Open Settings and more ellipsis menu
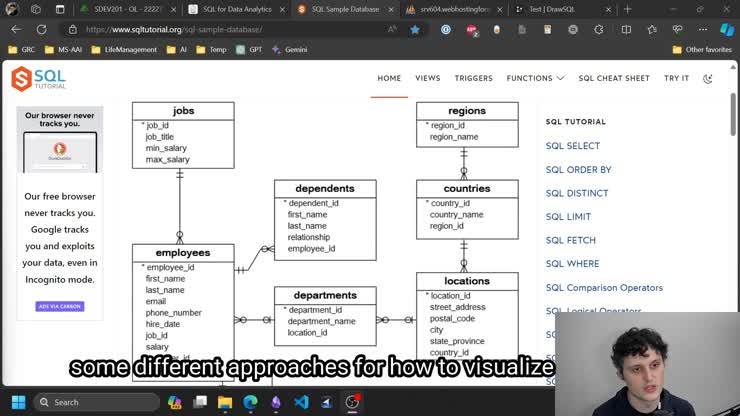The image size is (740, 416). 703,30
